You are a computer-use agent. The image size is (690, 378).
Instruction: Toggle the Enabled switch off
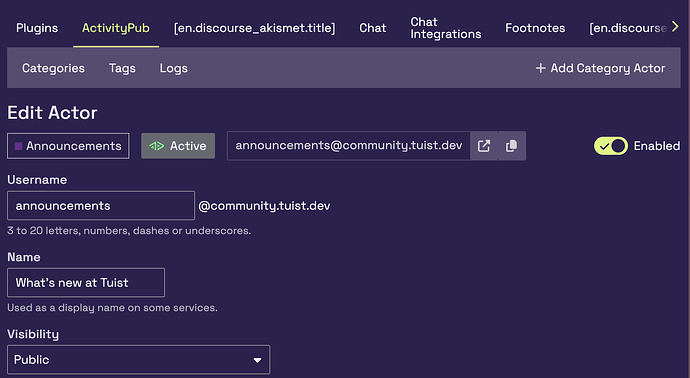pyautogui.click(x=611, y=146)
